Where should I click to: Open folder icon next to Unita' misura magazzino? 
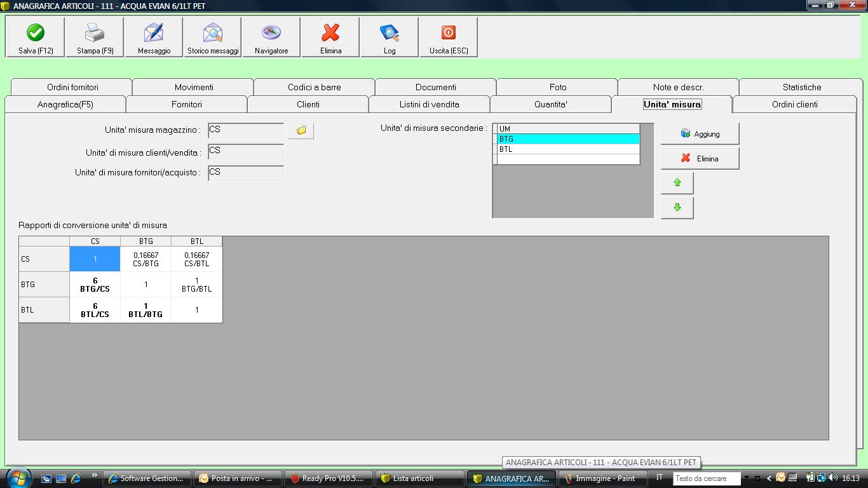(x=301, y=131)
